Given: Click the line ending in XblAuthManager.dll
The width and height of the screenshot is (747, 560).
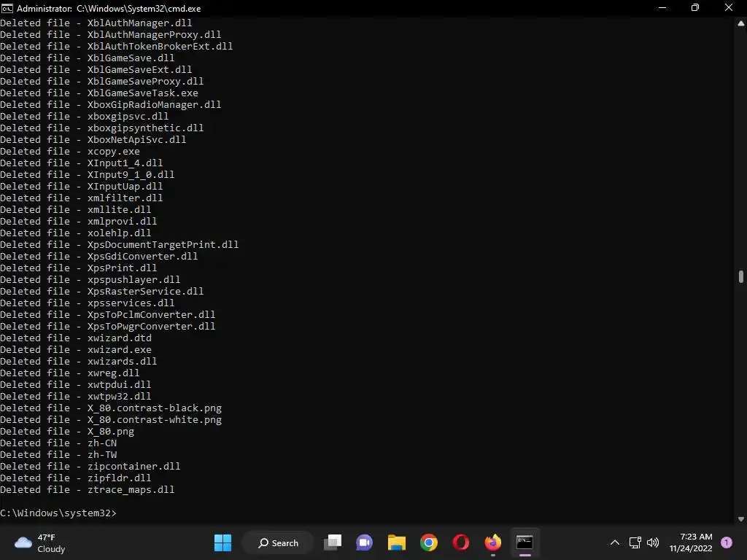Looking at the screenshot, I should pyautogui.click(x=96, y=23).
